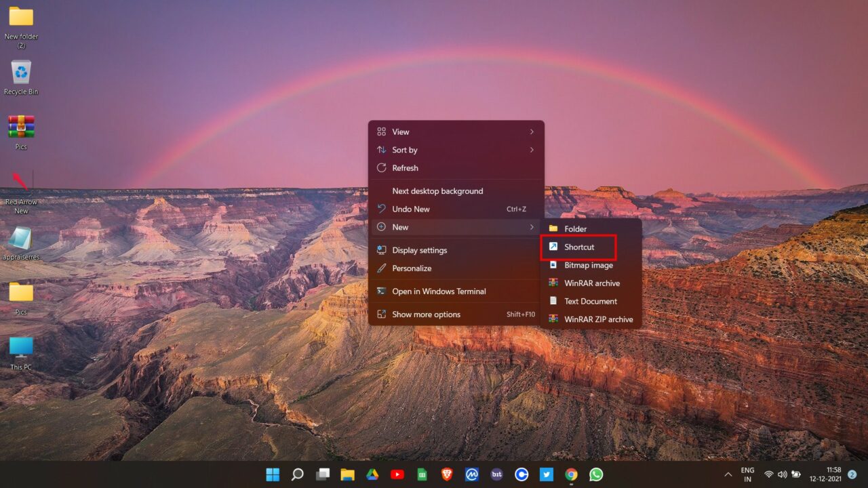Open the New folder (2) desktop icon
The height and width of the screenshot is (488, 868).
click(21, 26)
